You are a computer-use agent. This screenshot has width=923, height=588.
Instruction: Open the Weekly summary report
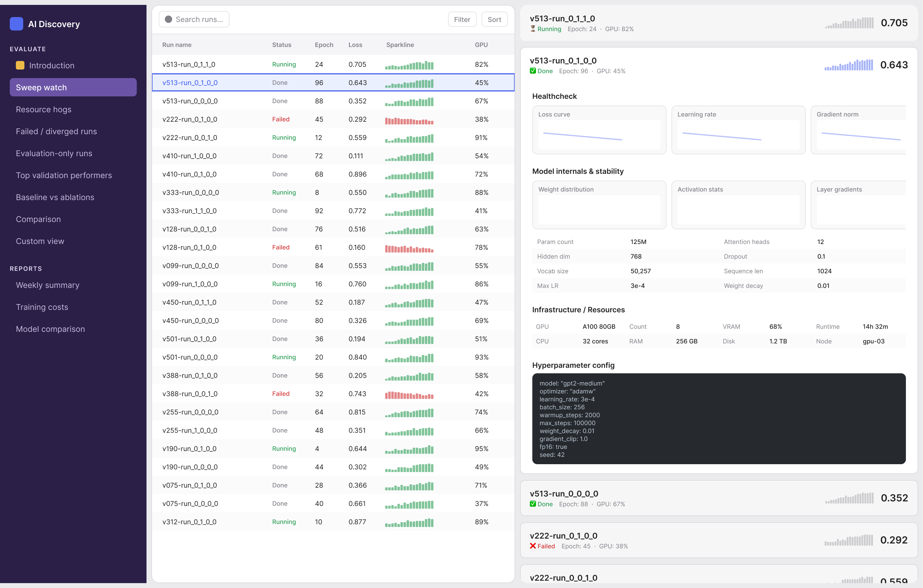[x=73, y=285]
